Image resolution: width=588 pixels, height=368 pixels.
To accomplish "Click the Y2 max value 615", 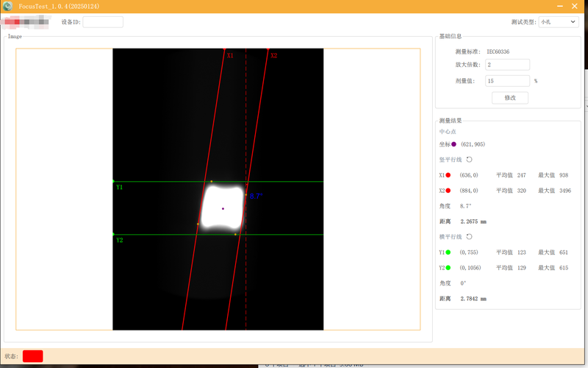I will pyautogui.click(x=564, y=268).
